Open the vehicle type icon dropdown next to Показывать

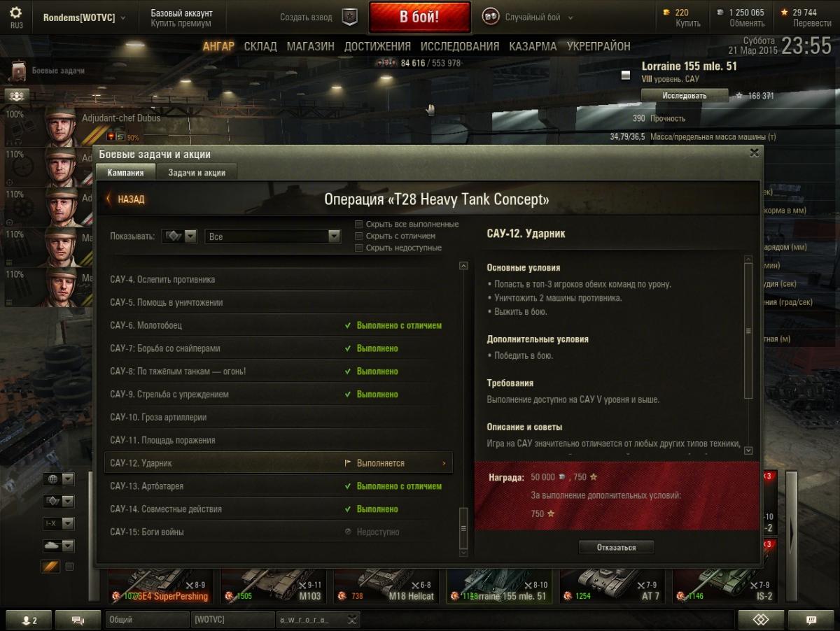(179, 236)
